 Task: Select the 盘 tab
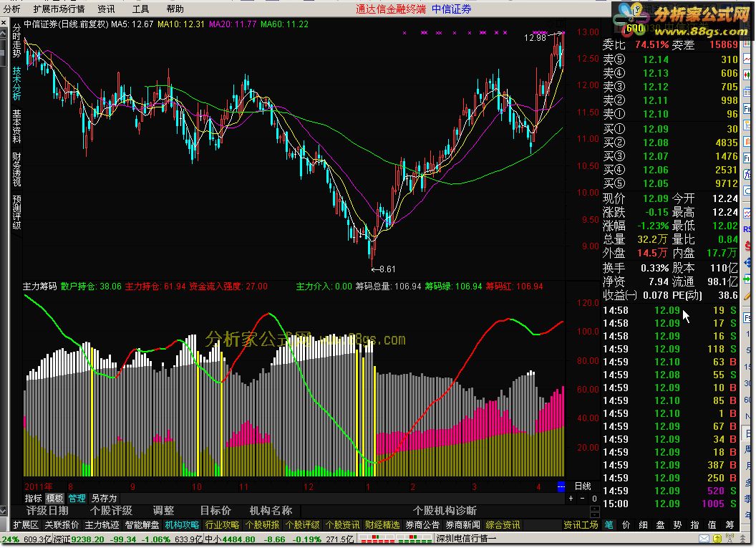(x=661, y=525)
